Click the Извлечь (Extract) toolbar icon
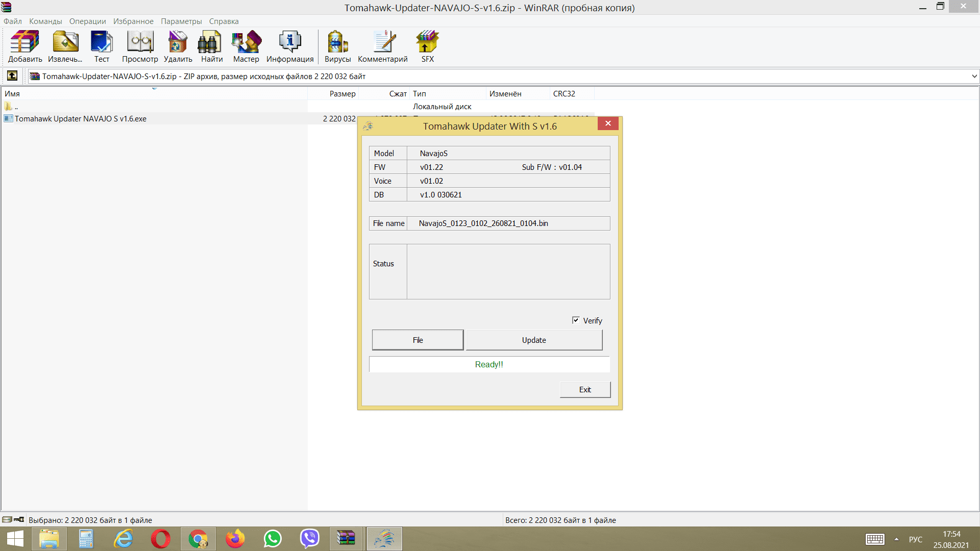 (65, 46)
